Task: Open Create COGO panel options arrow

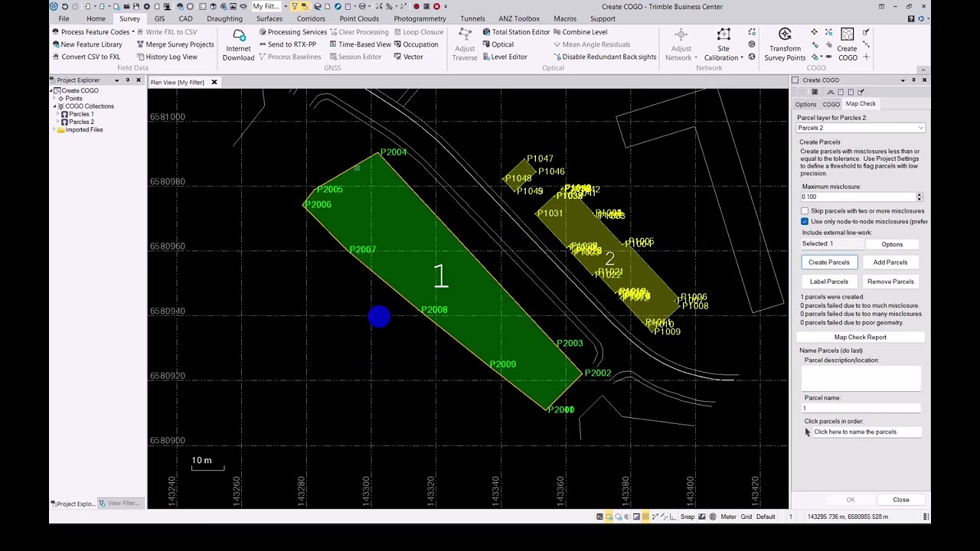Action: point(903,80)
